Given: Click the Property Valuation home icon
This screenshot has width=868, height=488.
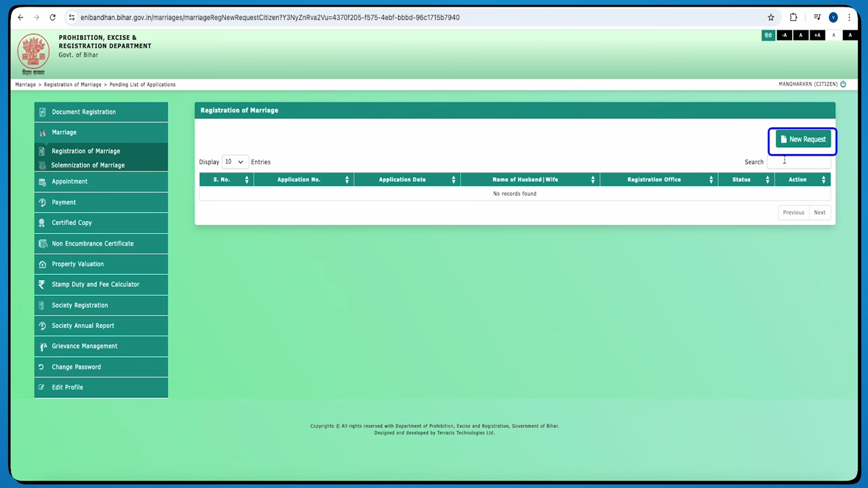Looking at the screenshot, I should pyautogui.click(x=43, y=264).
